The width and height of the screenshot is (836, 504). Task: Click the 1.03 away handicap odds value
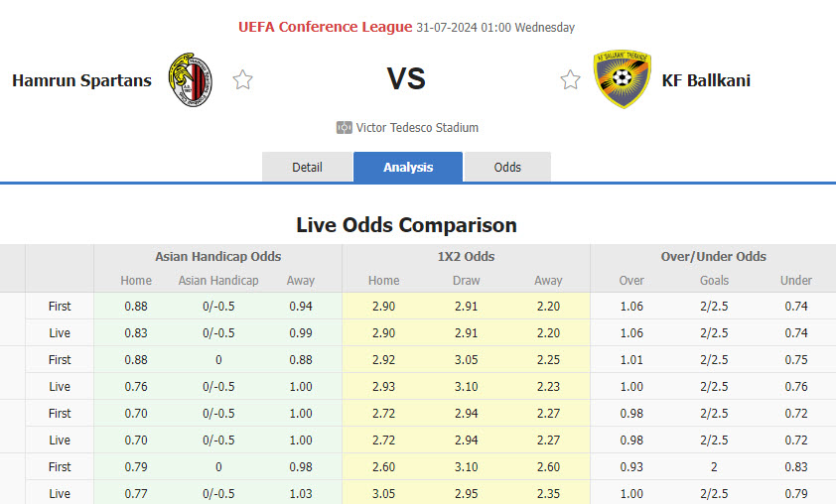click(300, 493)
